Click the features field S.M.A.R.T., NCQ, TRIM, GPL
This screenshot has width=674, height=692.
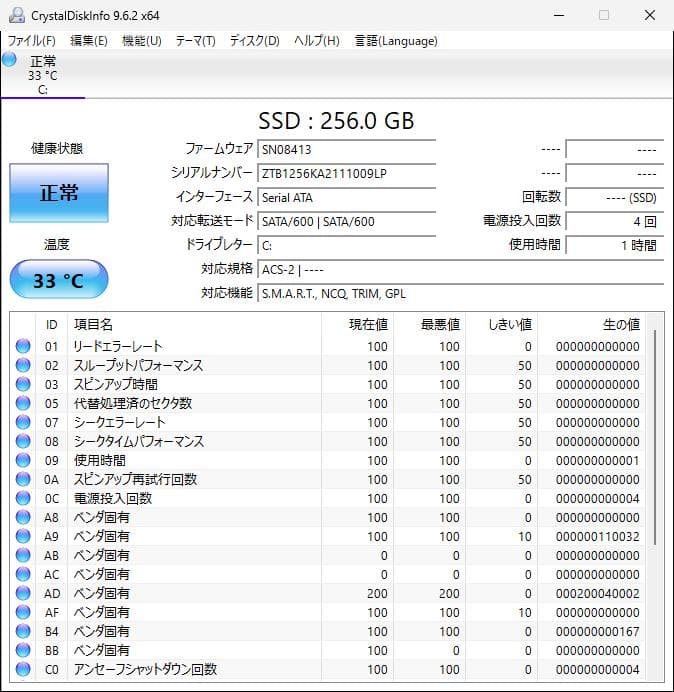click(x=461, y=293)
